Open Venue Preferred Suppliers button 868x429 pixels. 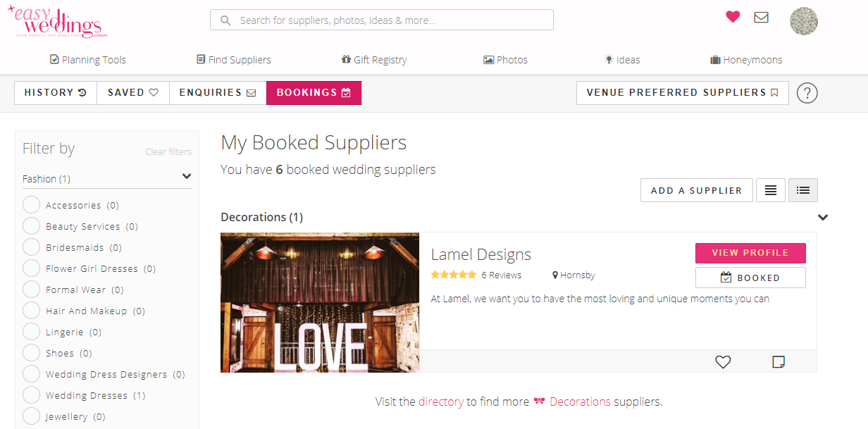point(682,92)
